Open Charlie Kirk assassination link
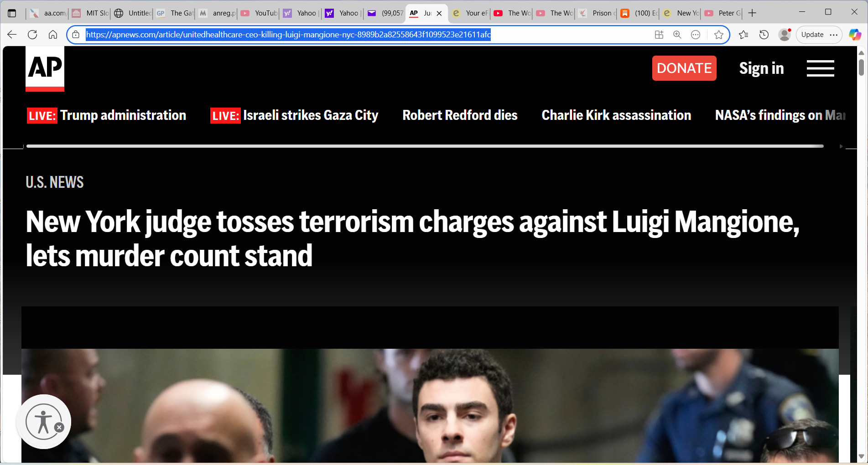The image size is (868, 465). [x=616, y=115]
